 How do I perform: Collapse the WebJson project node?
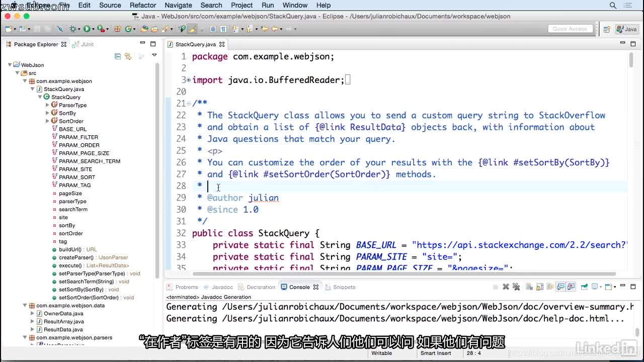coord(10,65)
